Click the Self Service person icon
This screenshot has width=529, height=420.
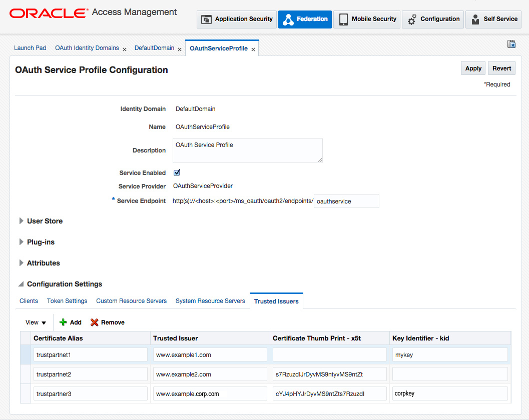pos(475,19)
